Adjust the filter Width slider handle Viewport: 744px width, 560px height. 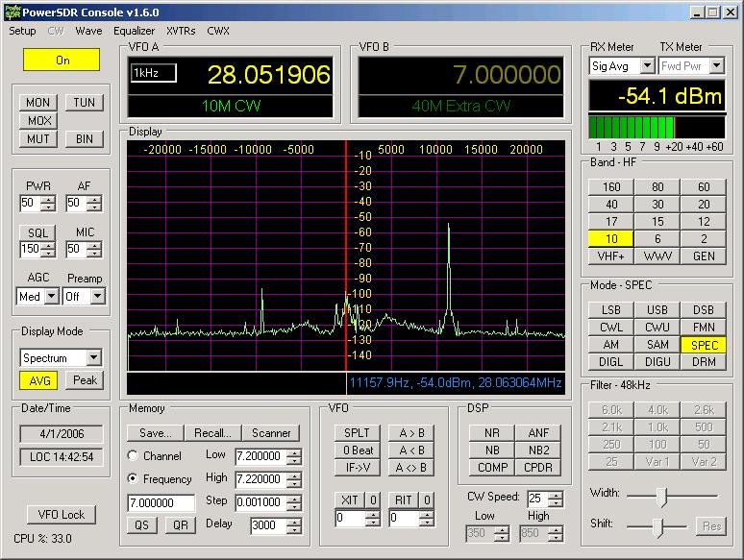pos(661,497)
